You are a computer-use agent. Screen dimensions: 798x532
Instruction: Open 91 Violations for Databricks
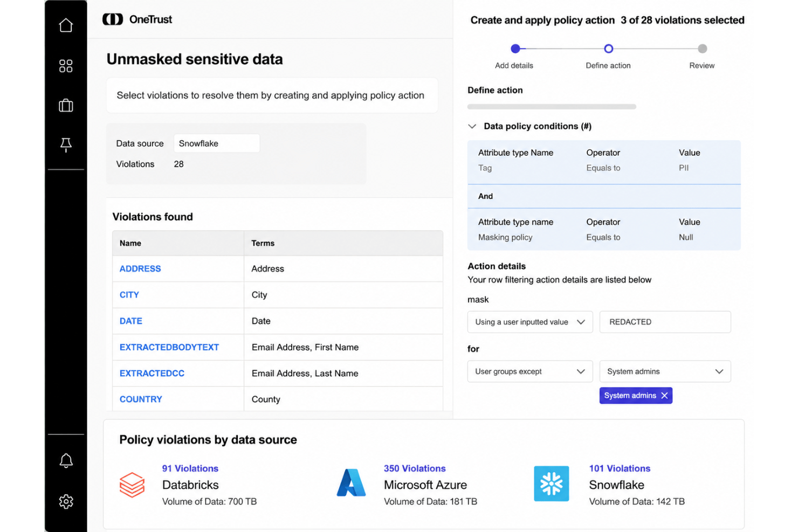[190, 468]
